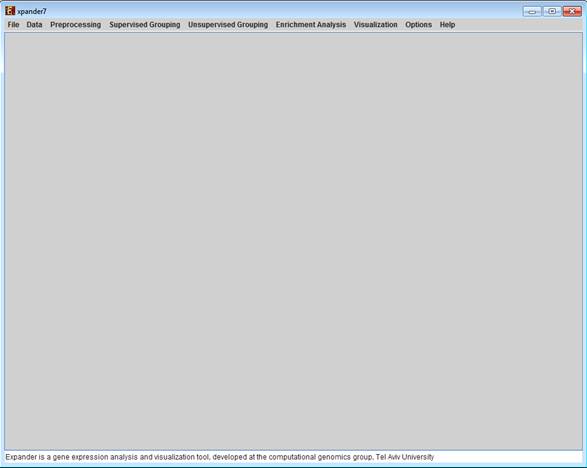This screenshot has width=587, height=468.
Task: Open the Data menu
Action: pyautogui.click(x=34, y=25)
